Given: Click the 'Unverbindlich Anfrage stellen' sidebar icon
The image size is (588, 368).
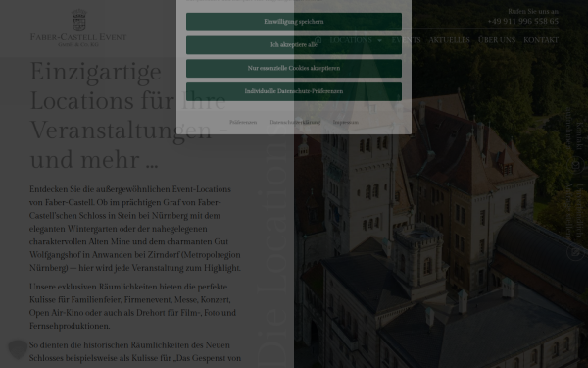Looking at the screenshot, I should (x=575, y=252).
